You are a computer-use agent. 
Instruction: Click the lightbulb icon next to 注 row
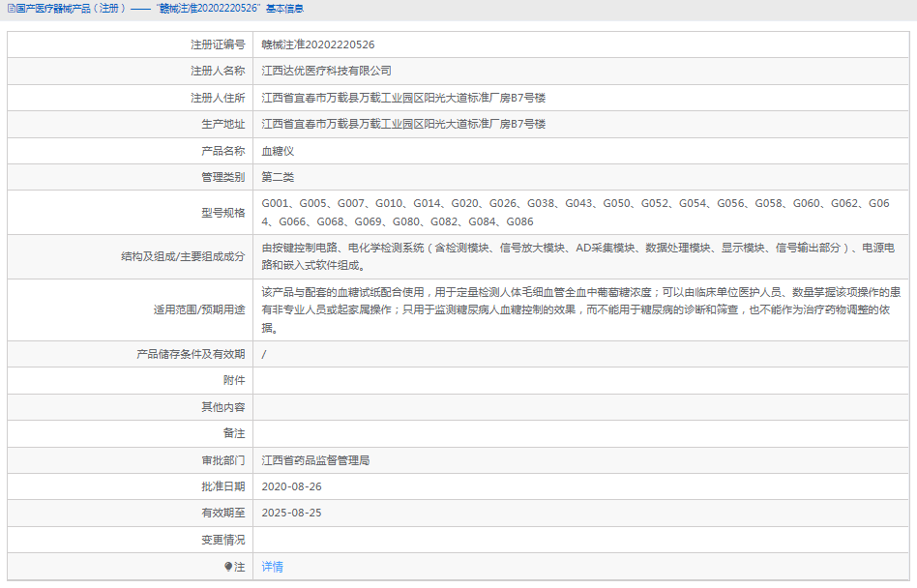228,566
